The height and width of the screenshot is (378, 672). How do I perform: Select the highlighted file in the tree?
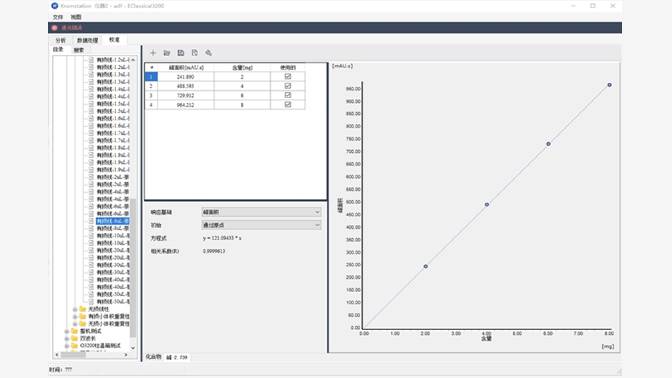[113, 221]
